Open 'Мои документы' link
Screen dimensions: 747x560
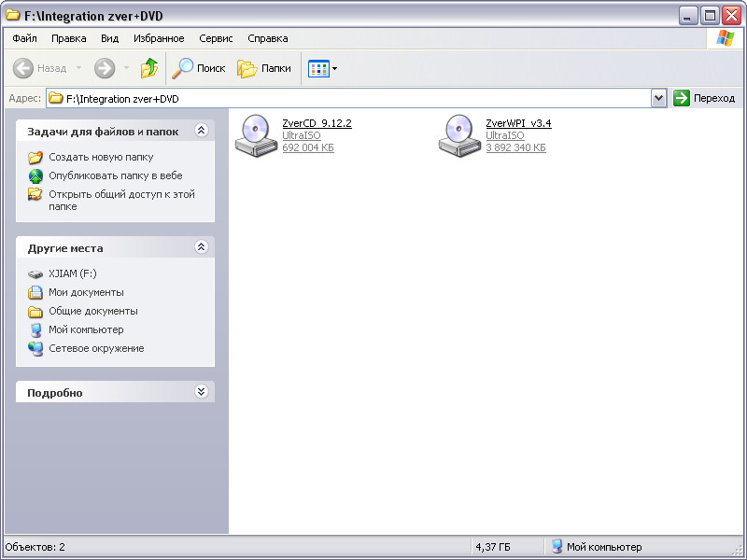point(86,292)
